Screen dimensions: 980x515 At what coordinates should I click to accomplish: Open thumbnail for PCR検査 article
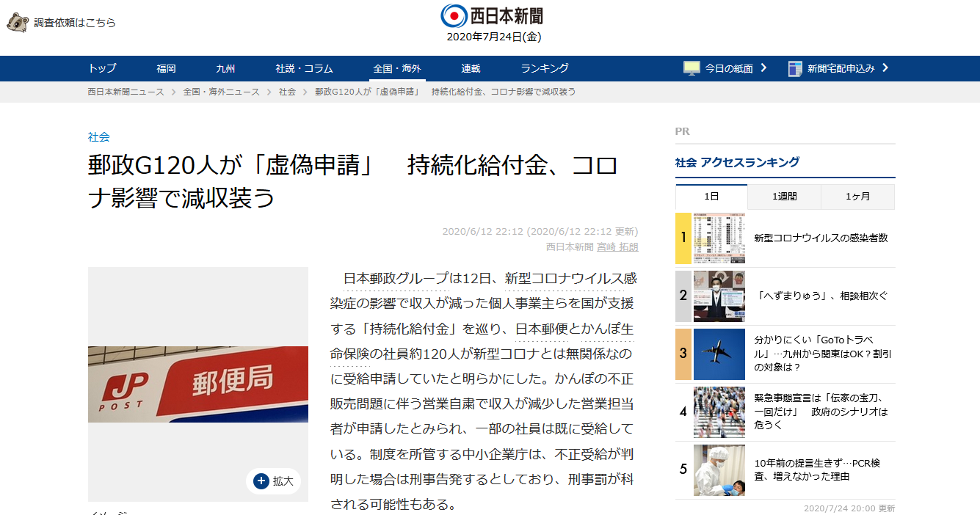[x=719, y=470]
